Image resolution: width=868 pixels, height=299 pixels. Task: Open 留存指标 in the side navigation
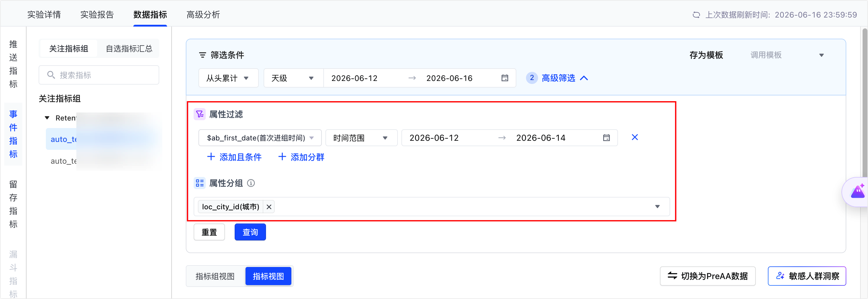[13, 204]
